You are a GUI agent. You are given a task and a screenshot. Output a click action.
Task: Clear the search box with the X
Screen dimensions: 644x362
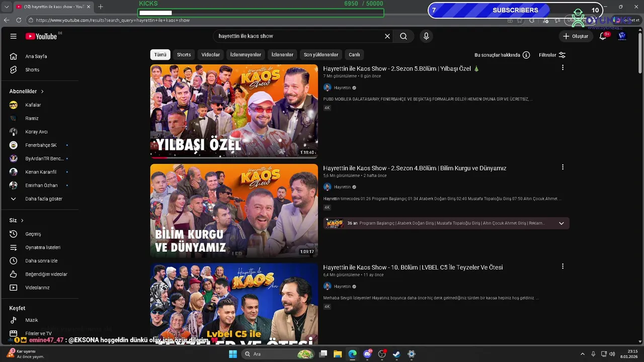point(387,36)
